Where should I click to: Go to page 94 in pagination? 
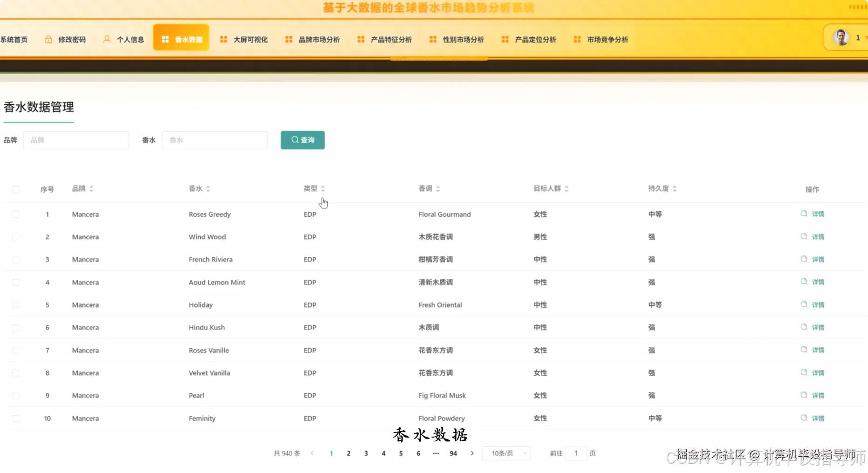[x=453, y=453]
